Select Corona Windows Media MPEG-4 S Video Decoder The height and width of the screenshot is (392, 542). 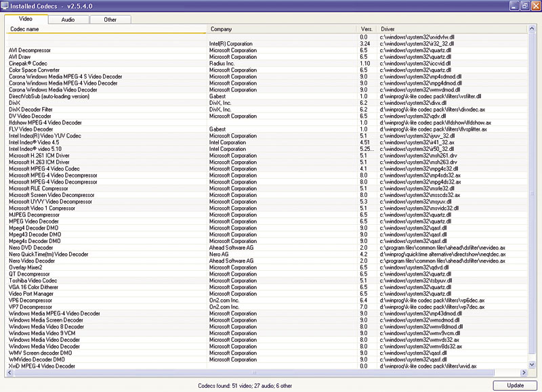pyautogui.click(x=267, y=77)
